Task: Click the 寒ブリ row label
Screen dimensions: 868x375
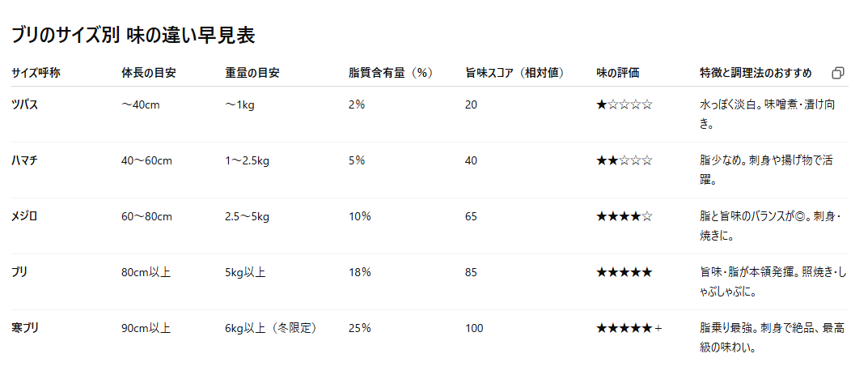Action: [25, 328]
